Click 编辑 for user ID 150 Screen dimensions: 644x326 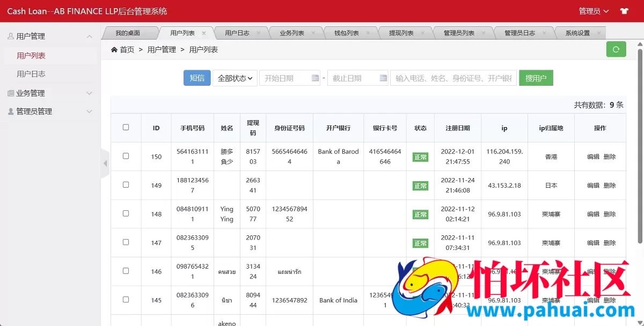593,157
